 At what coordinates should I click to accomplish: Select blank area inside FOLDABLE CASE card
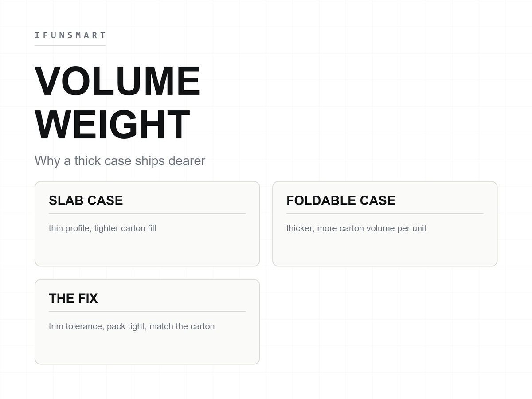(x=385, y=250)
